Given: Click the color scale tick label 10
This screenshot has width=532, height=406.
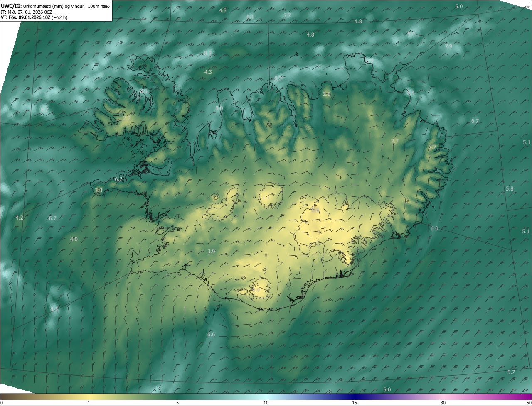Looking at the screenshot, I should point(266,403).
